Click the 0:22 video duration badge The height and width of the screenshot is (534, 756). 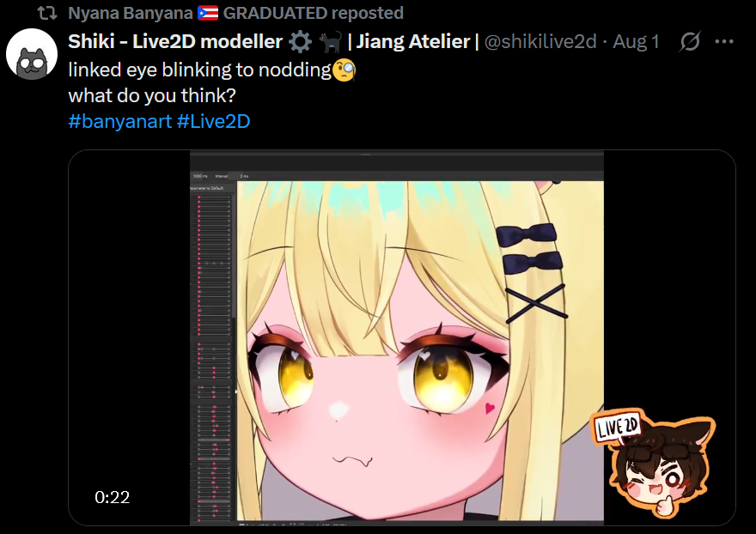tap(113, 497)
